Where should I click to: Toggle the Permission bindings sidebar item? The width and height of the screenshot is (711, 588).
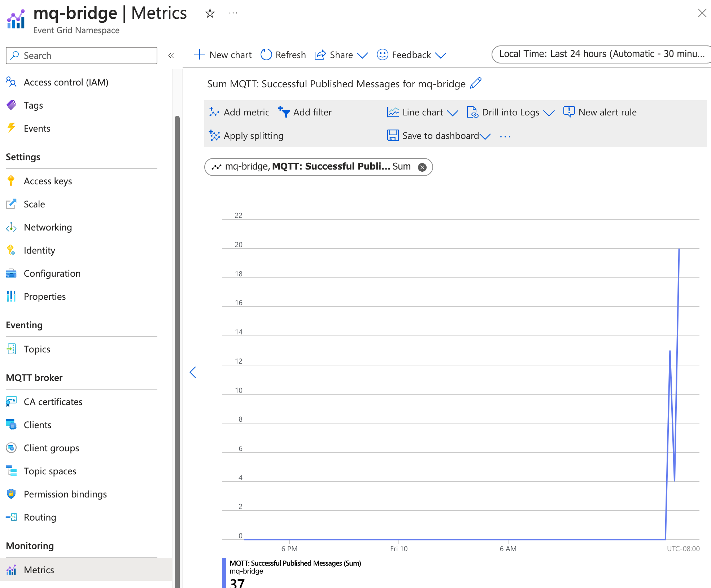(65, 493)
